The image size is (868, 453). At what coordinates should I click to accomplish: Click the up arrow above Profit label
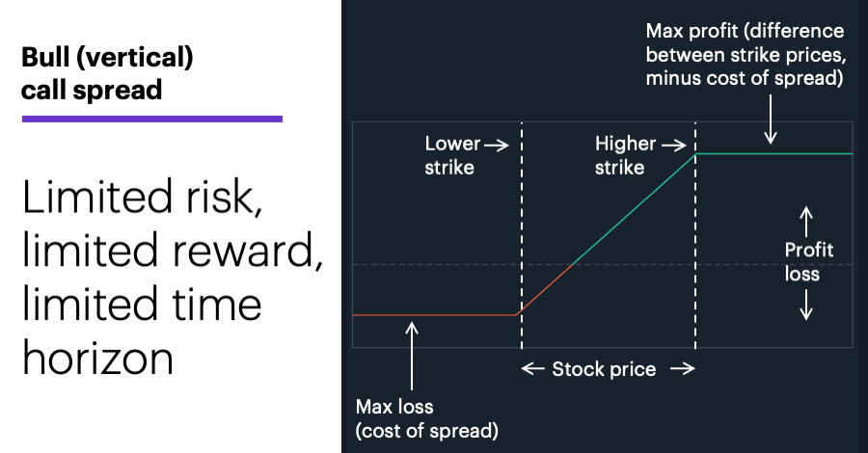pyautogui.click(x=806, y=223)
